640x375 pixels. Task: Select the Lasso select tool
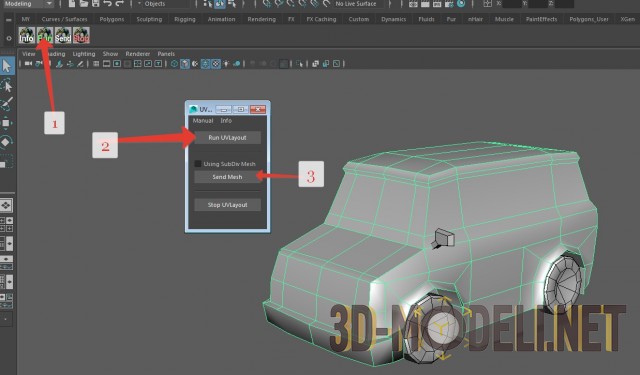point(7,86)
